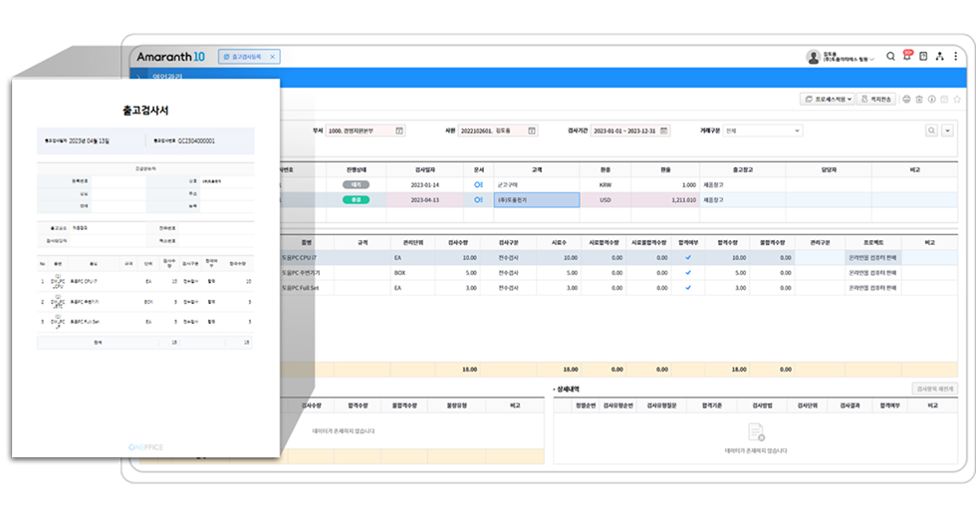980x515 pixels.
Task: Click the 검사기간 date range field
Action: coord(630,130)
